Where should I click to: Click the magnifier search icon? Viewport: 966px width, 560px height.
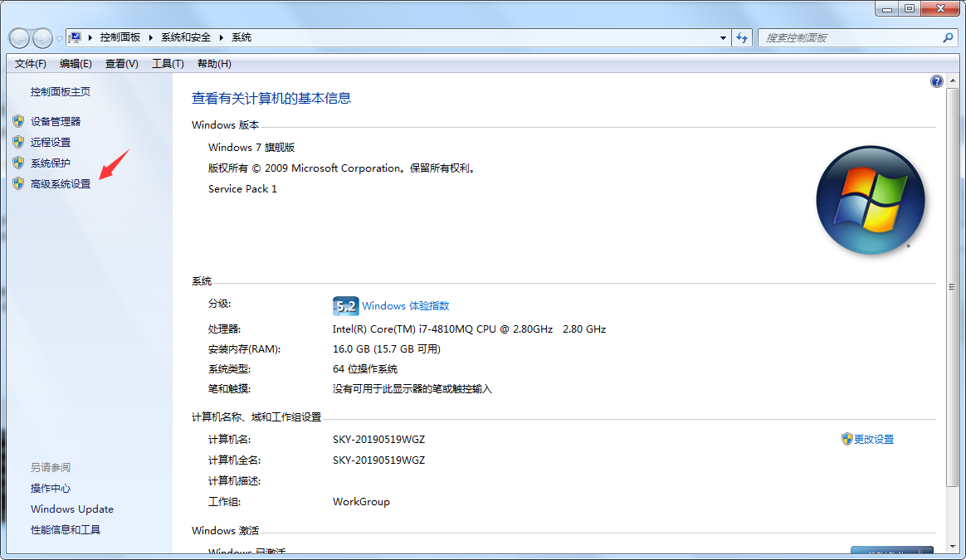coord(948,38)
